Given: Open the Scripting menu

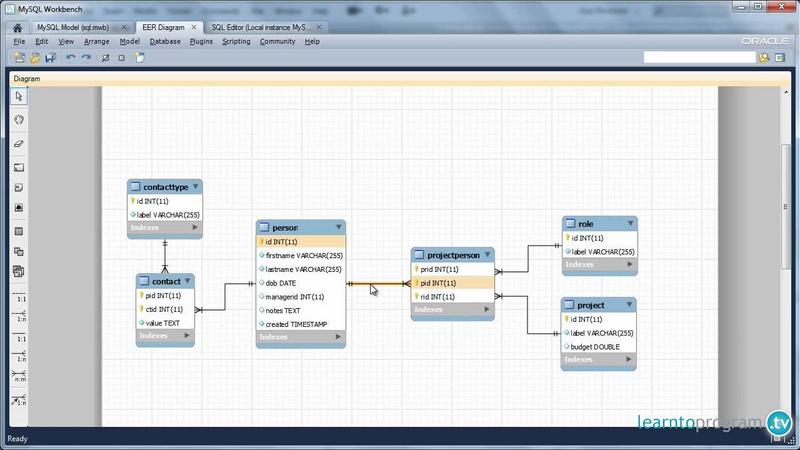Looking at the screenshot, I should pos(236,41).
